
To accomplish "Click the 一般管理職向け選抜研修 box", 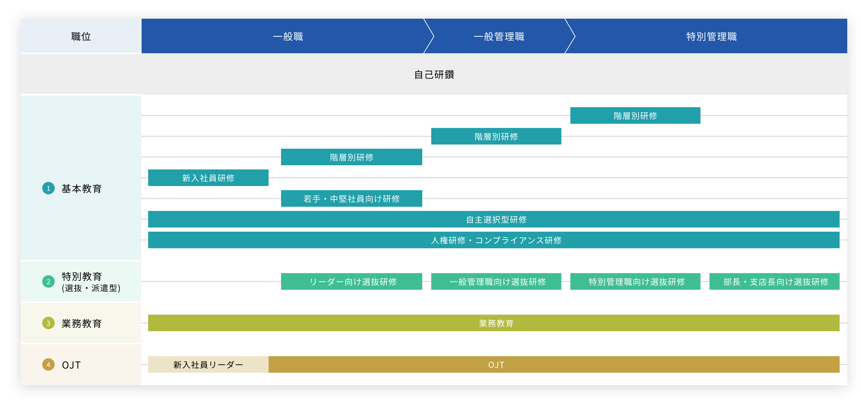I will 496,281.
